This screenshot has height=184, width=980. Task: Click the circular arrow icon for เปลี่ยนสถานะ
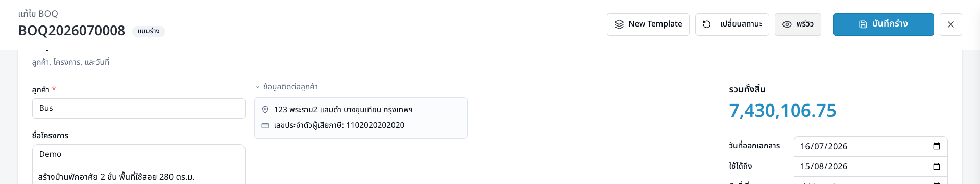pos(707,24)
